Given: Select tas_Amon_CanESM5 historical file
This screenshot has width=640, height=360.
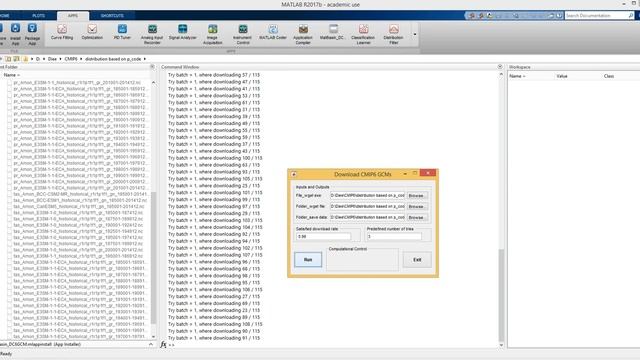Looking at the screenshot, I should point(78,207).
